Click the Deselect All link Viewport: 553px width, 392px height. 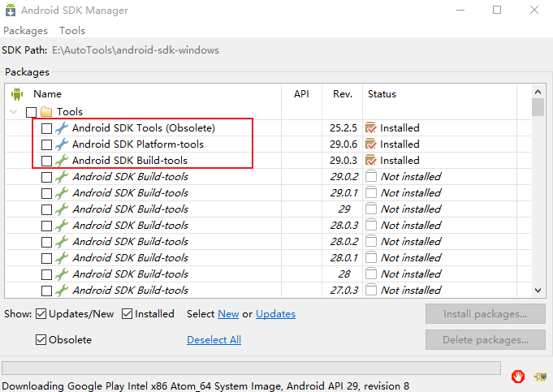pyautogui.click(x=214, y=340)
